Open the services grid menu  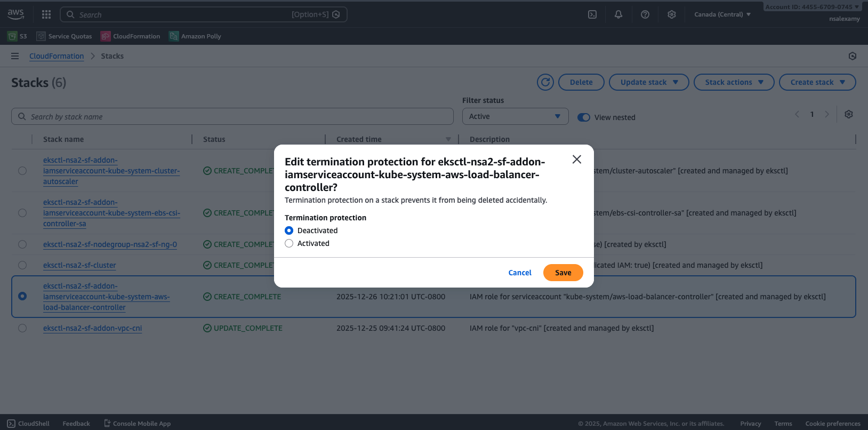click(x=46, y=14)
